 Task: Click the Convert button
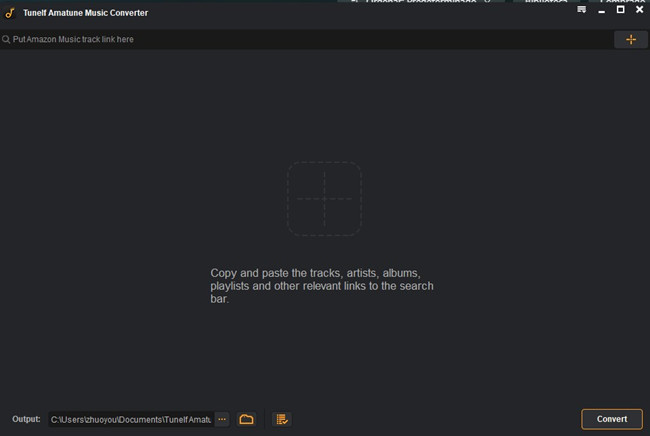coord(612,419)
